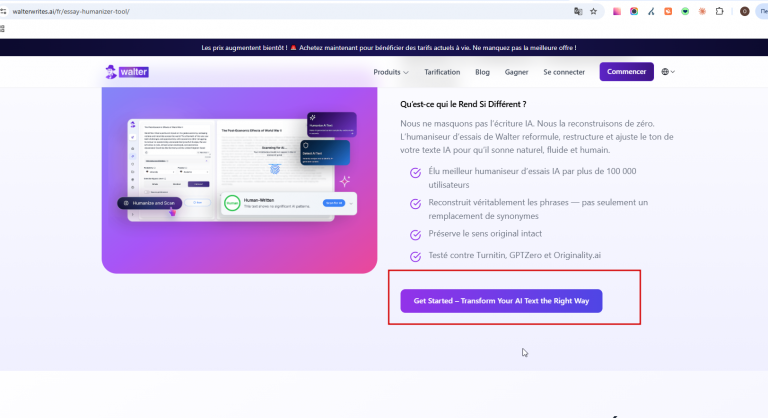Click the browser address bar URL

click(71, 11)
